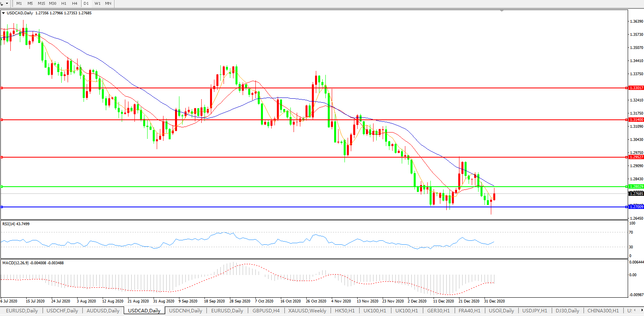
Task: Click the 1.31400 red line price label
Action: (636, 120)
